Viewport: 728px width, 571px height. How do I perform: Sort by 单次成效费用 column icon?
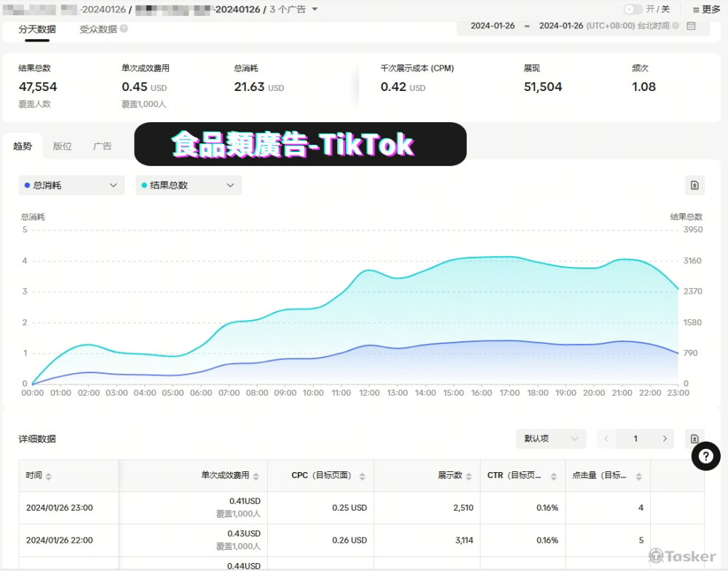click(256, 476)
